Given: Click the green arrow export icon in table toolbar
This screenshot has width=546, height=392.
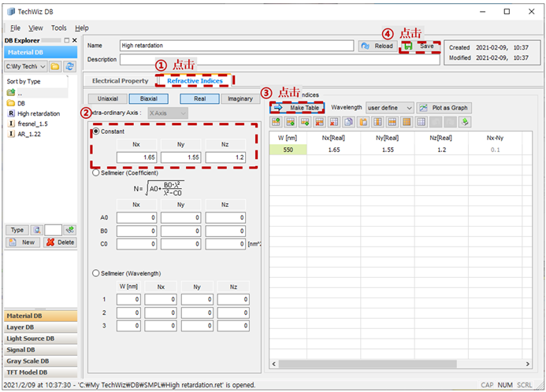Looking at the screenshot, I should (x=465, y=122).
